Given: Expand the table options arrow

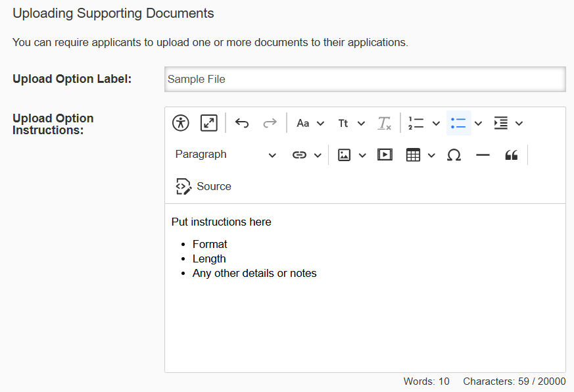Looking at the screenshot, I should click(431, 155).
